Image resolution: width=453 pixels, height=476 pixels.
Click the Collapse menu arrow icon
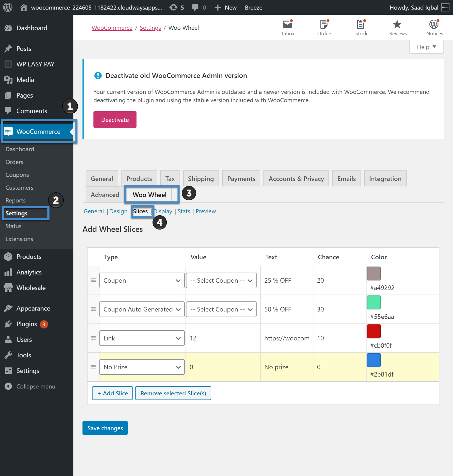8,386
